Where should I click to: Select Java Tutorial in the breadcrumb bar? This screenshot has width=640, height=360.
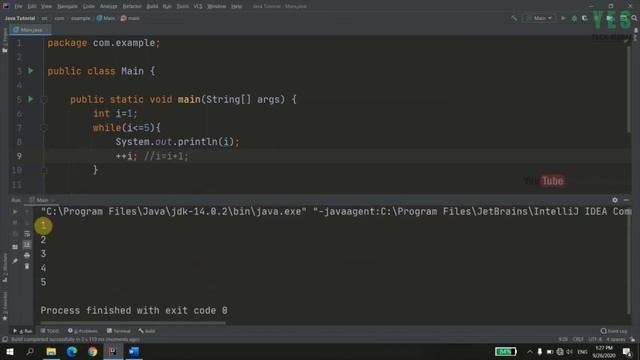pos(20,18)
